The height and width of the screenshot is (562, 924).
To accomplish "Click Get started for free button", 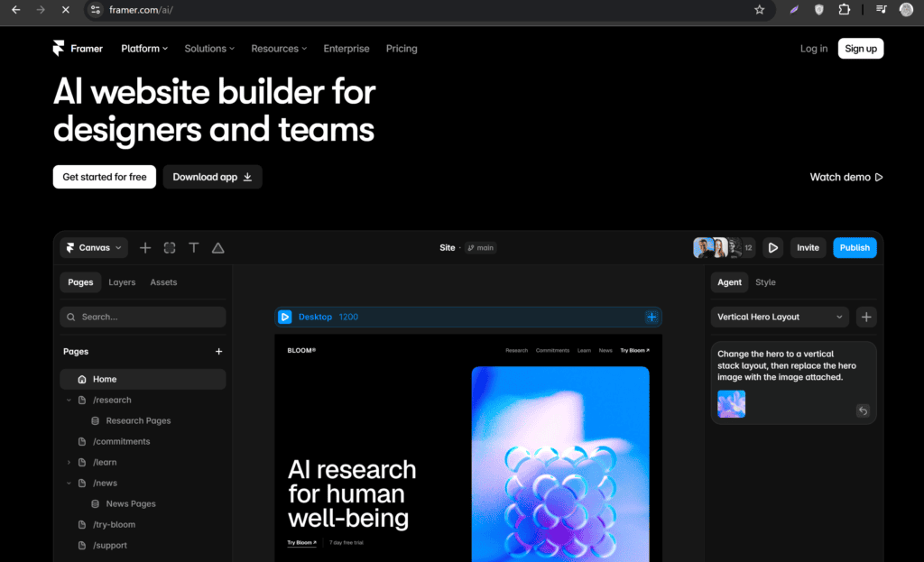I will 105,177.
